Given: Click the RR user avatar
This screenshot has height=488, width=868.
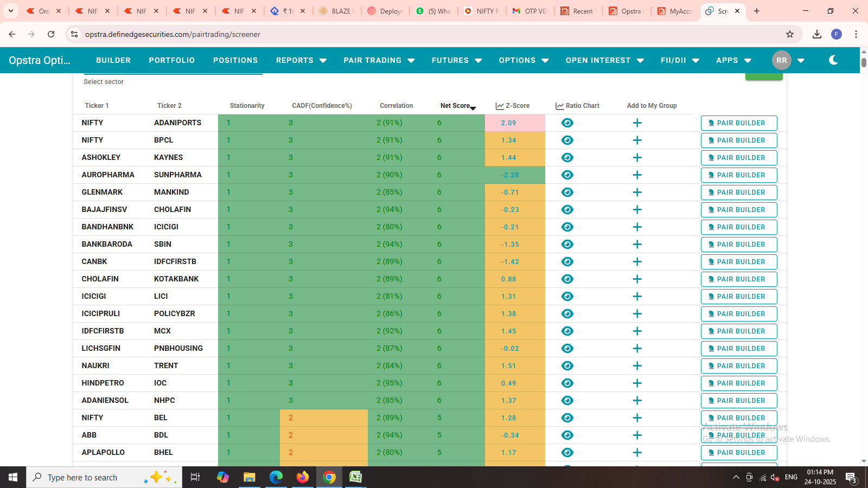Looking at the screenshot, I should tap(781, 60).
